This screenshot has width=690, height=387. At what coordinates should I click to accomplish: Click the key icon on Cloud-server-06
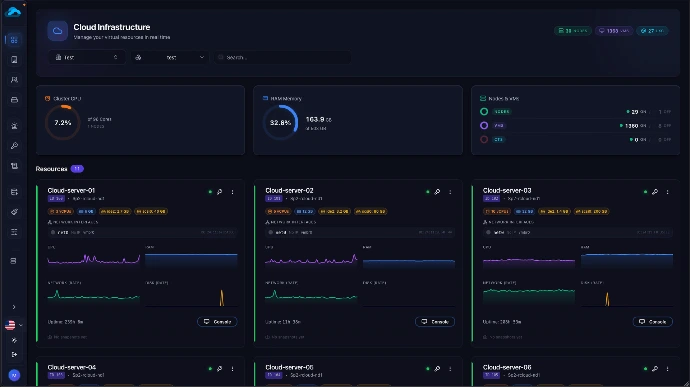(x=655, y=369)
